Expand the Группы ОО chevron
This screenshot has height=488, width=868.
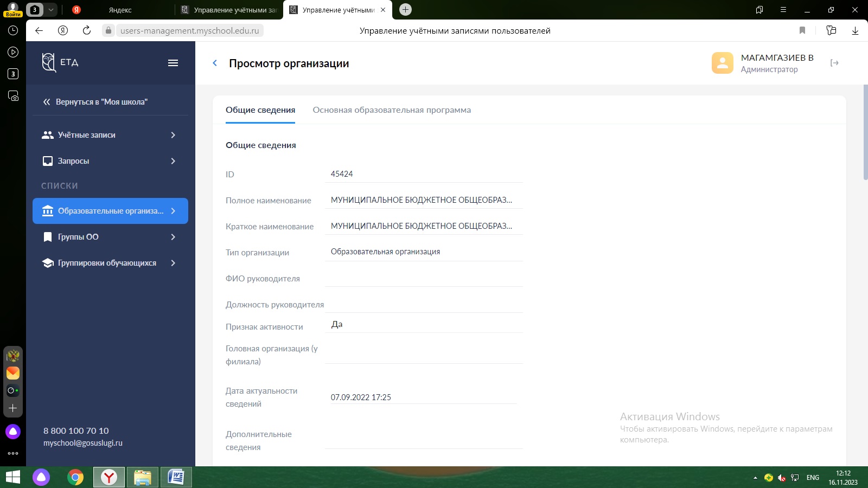pyautogui.click(x=173, y=237)
